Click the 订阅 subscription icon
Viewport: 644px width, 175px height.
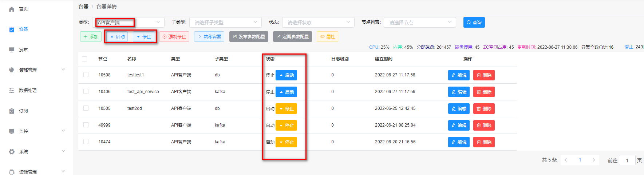pyautogui.click(x=12, y=111)
